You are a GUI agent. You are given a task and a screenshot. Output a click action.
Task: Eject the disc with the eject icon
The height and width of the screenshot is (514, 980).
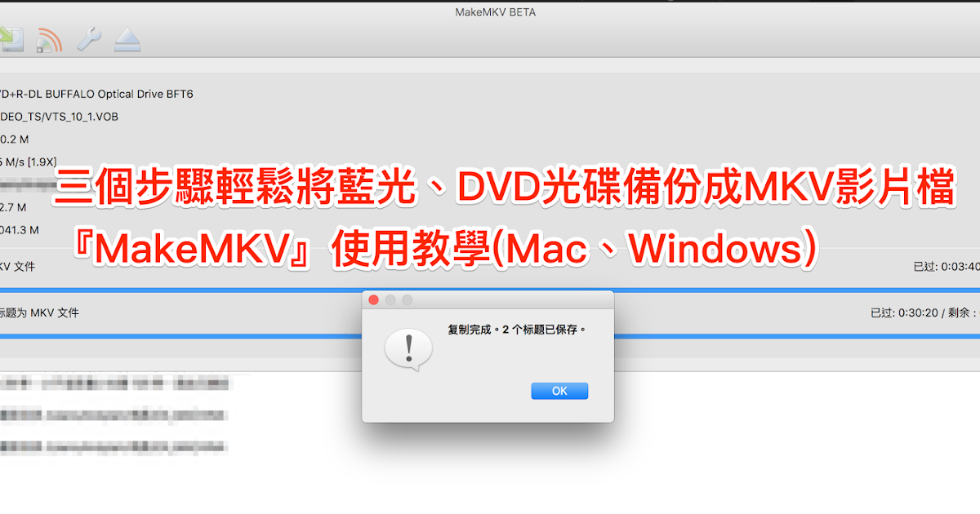(127, 39)
